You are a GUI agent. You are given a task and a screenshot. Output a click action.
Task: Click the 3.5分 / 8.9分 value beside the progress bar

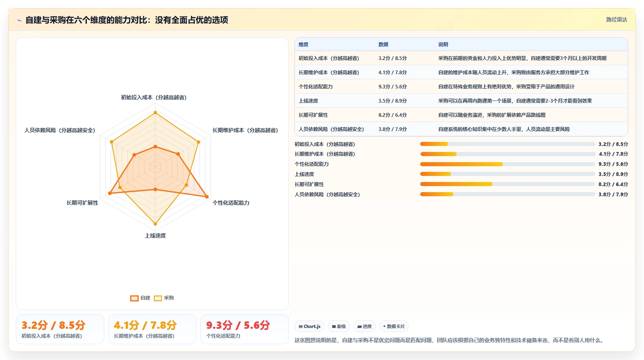[613, 174]
